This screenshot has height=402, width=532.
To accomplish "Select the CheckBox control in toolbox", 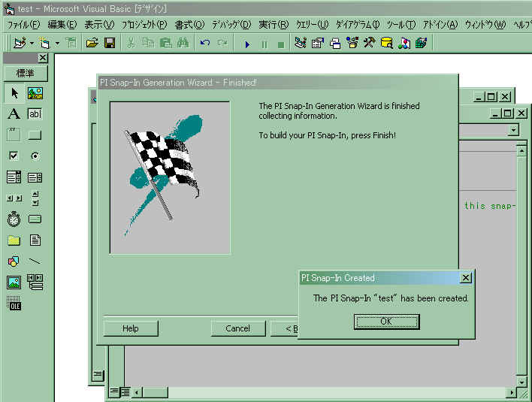I will (x=14, y=156).
